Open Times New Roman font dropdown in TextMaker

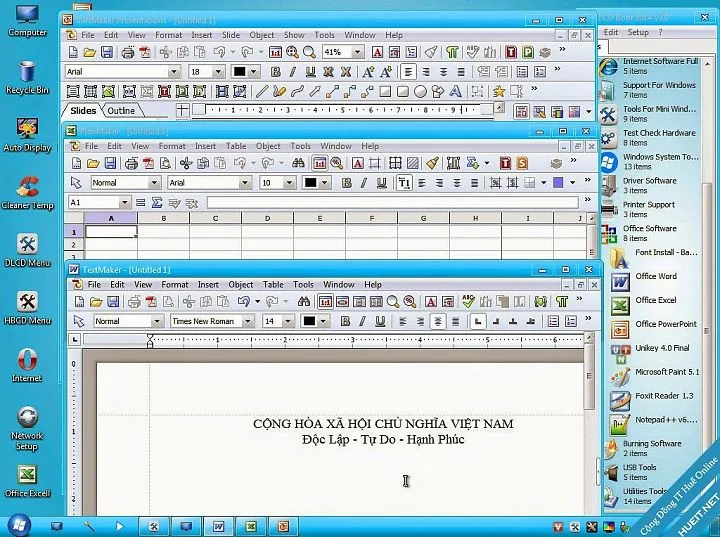pyautogui.click(x=248, y=321)
